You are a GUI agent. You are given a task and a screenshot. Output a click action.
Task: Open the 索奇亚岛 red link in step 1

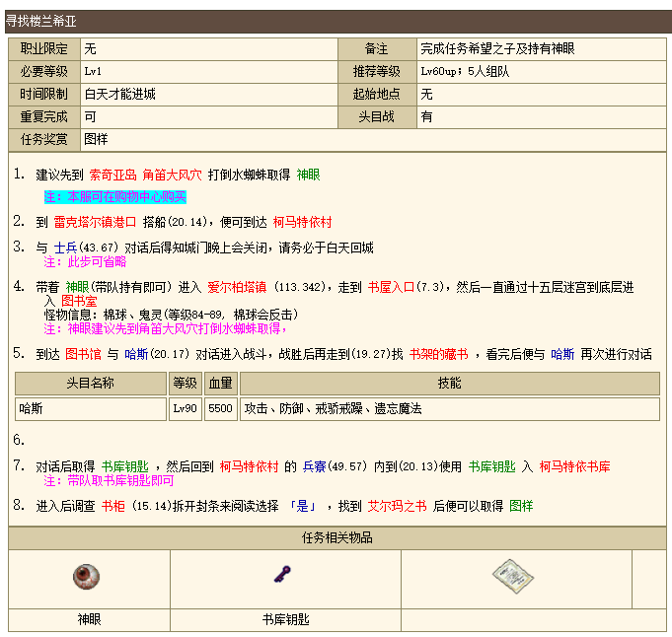click(x=112, y=175)
